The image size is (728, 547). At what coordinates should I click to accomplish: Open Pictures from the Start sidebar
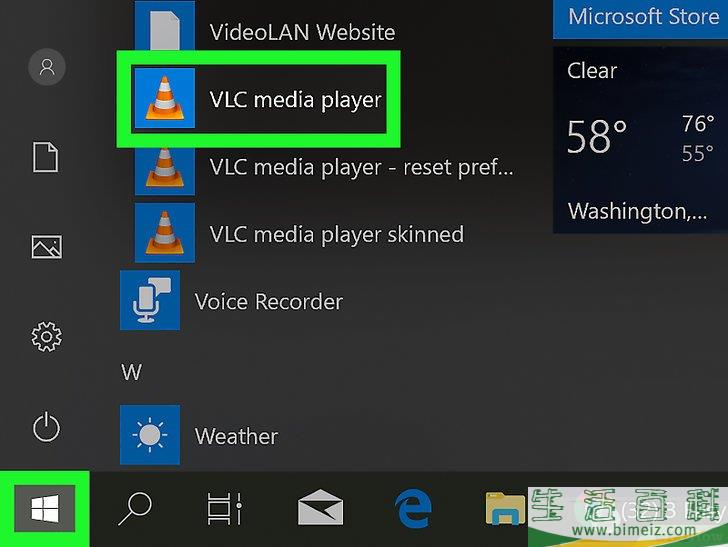click(46, 247)
